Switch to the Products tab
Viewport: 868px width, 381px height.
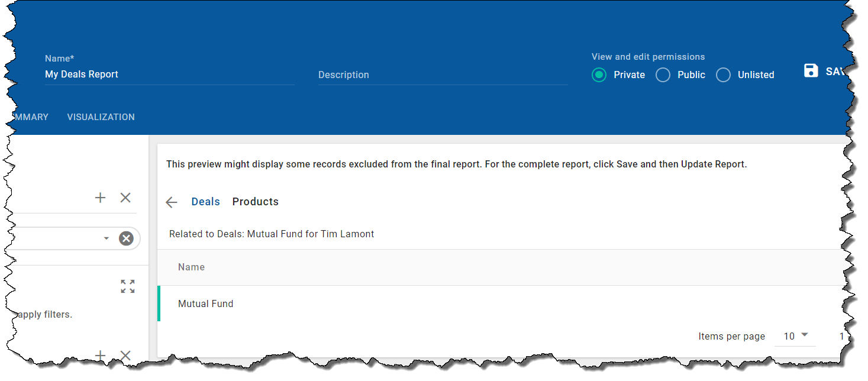(255, 201)
